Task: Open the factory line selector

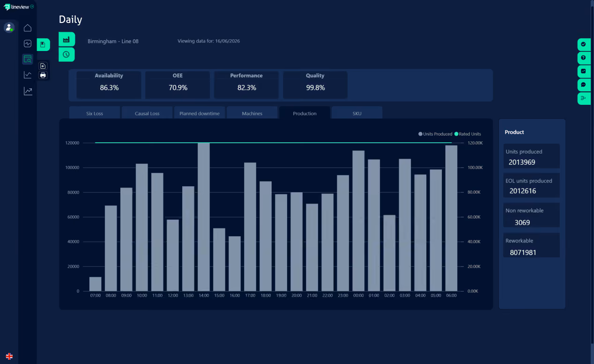Action: (x=67, y=39)
